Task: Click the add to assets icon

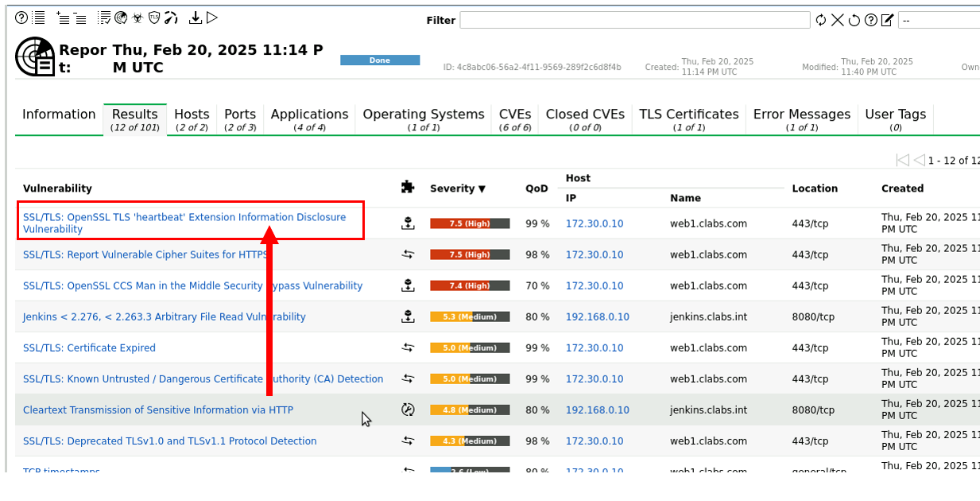Action: point(62,18)
